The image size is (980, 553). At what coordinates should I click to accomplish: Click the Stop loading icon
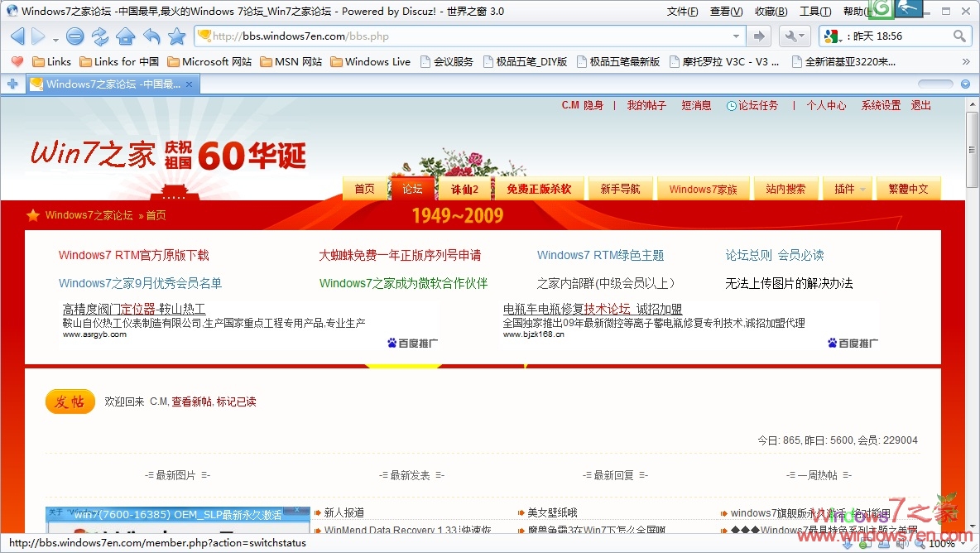(75, 36)
